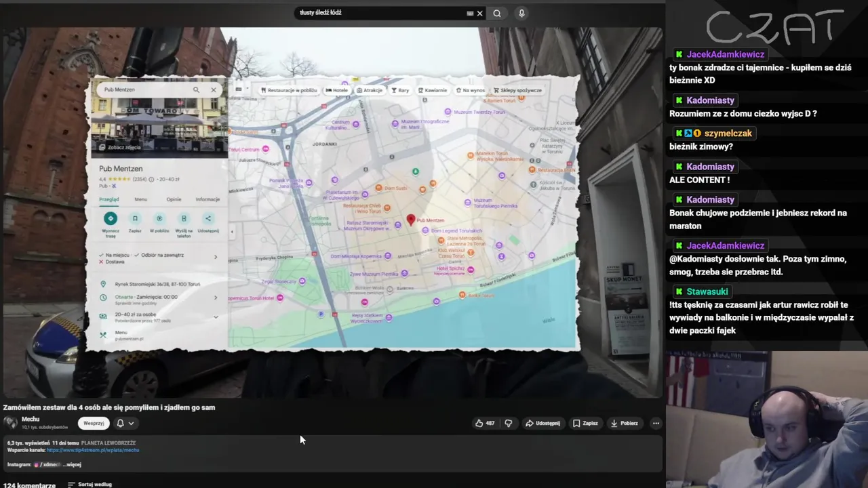
Task: Open the notification bell dropdown
Action: tap(125, 423)
